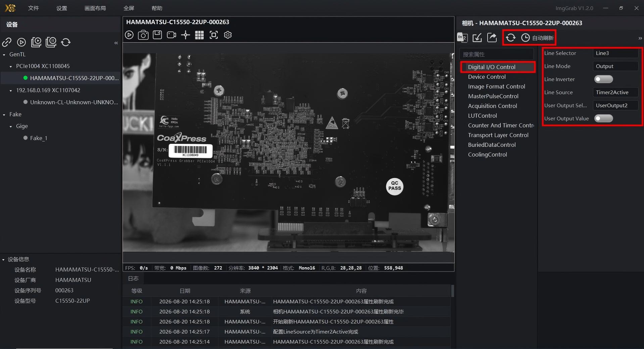
Task: Click the 搜索属性 search field
Action: (x=496, y=54)
